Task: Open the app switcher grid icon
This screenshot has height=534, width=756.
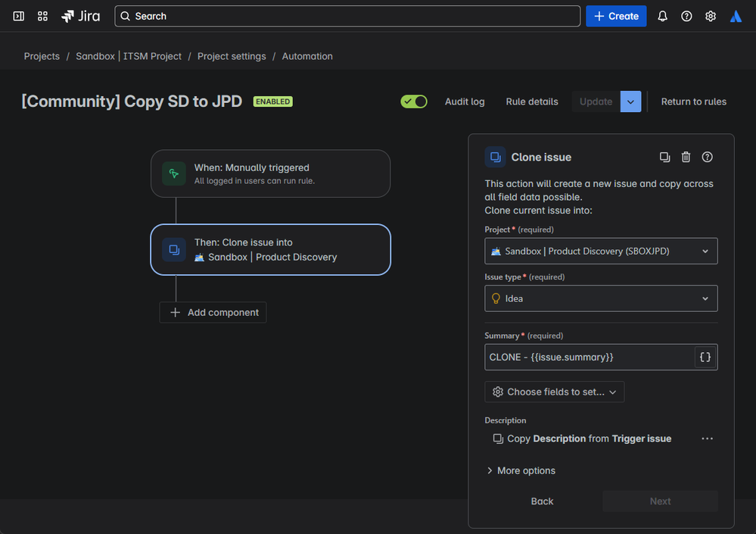Action: click(x=42, y=16)
